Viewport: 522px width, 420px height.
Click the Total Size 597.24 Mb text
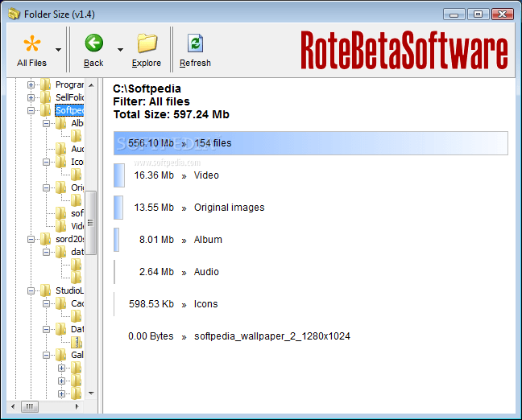pyautogui.click(x=171, y=114)
